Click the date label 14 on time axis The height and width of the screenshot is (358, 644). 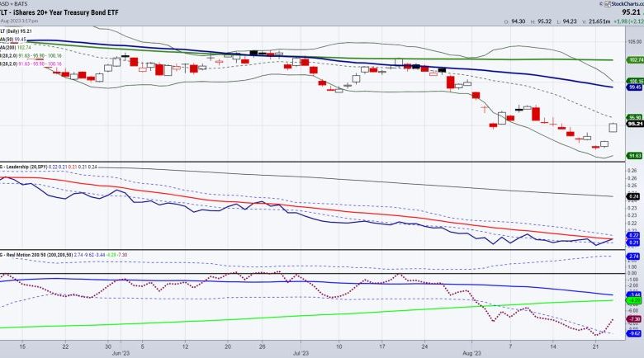point(553,346)
